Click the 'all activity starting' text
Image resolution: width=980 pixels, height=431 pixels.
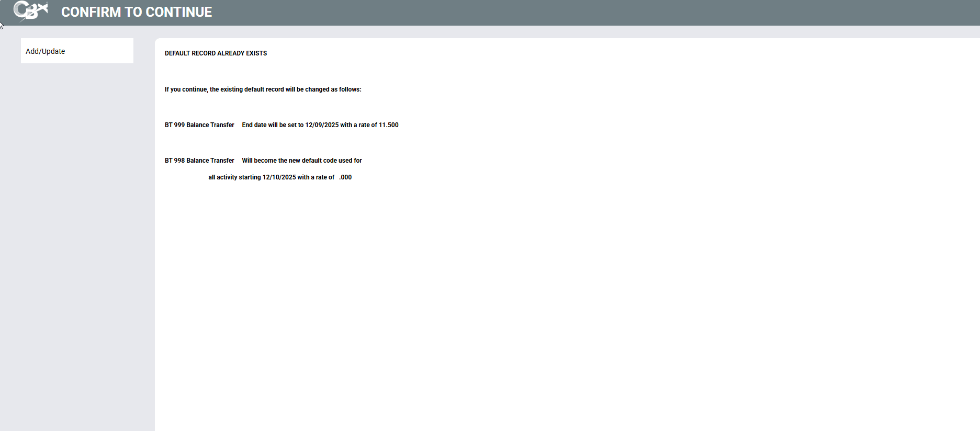tap(234, 177)
